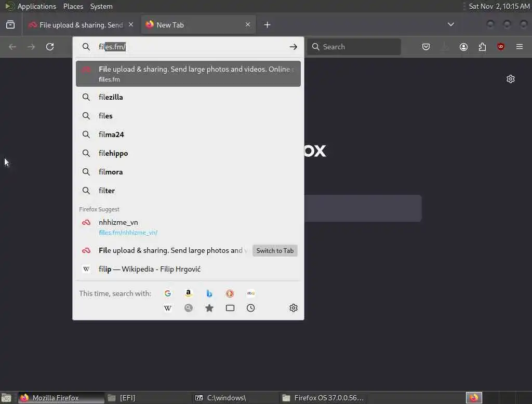Choose the filma24 search suggestion

pyautogui.click(x=188, y=134)
